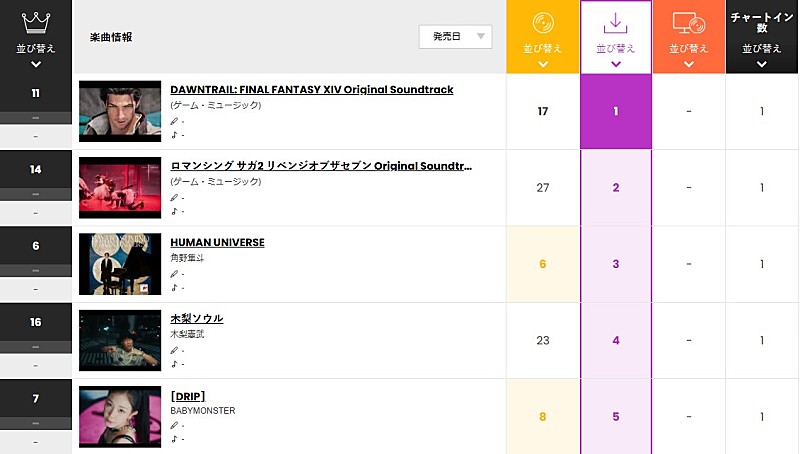This screenshot has width=800, height=454.
Task: Open the [DRIP] album link
Action: pos(188,396)
